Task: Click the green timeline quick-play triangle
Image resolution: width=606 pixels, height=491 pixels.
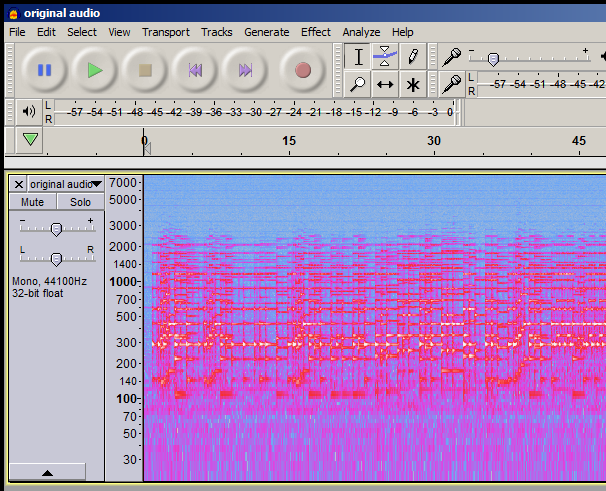Action: point(30,140)
